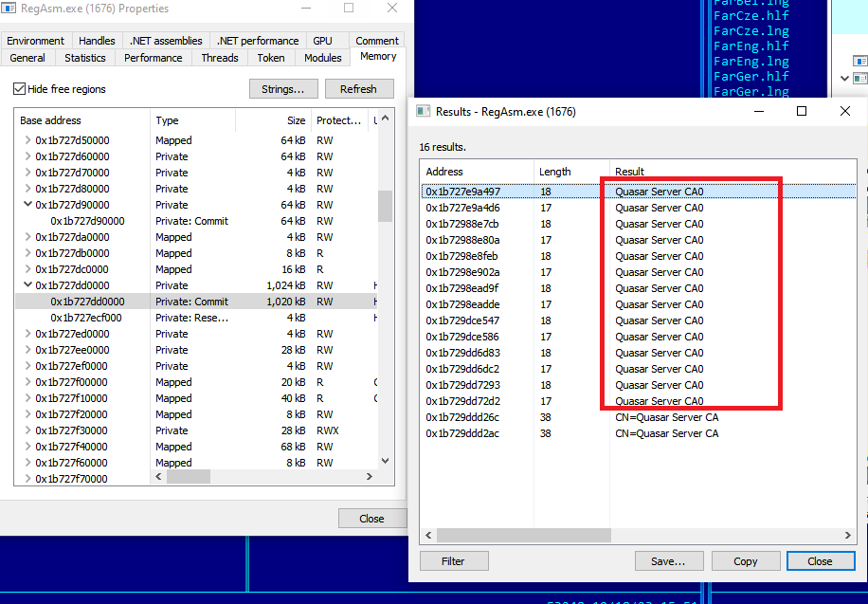
Task: Click the small window-layout icon at right screen edge
Action: click(859, 60)
